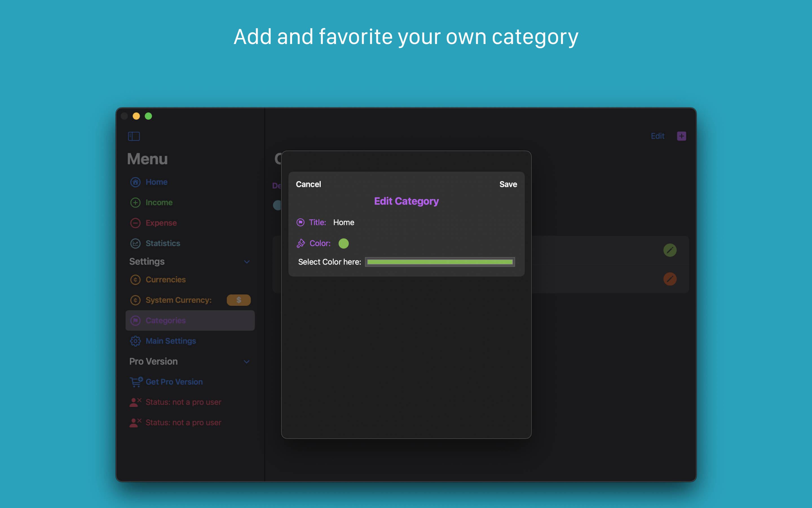Screen dimensions: 812x508
Task: Click the Get Pro Version cart icon
Action: [136, 382]
